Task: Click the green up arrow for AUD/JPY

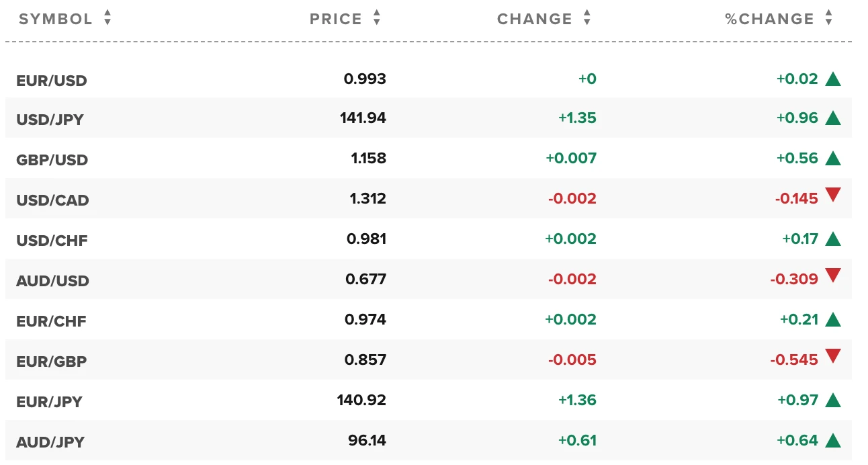Action: 833,441
